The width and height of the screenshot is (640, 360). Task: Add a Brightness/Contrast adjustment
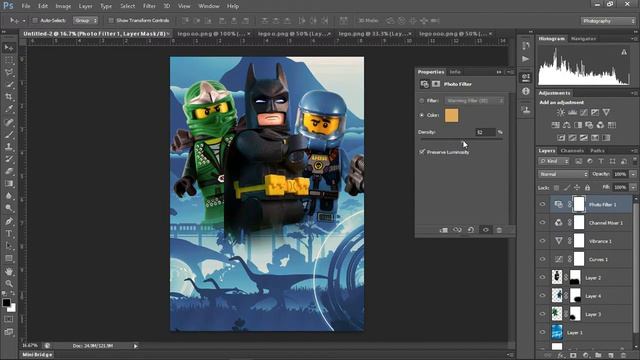[561, 112]
